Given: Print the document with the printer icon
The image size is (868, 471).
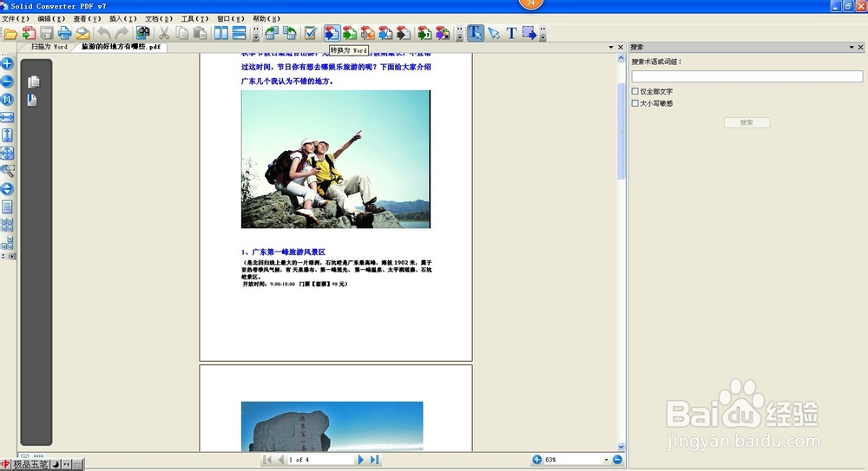Looking at the screenshot, I should click(65, 34).
